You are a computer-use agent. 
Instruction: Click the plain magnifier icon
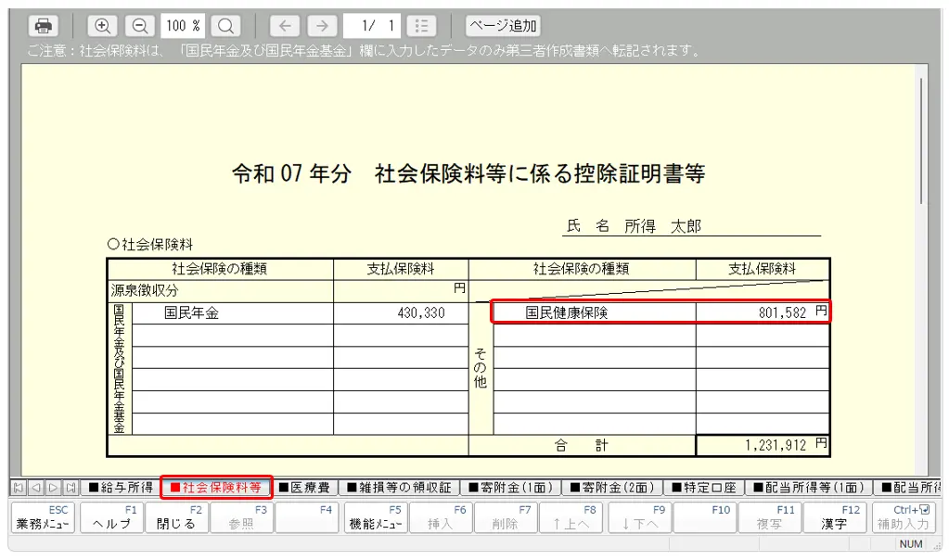[225, 26]
